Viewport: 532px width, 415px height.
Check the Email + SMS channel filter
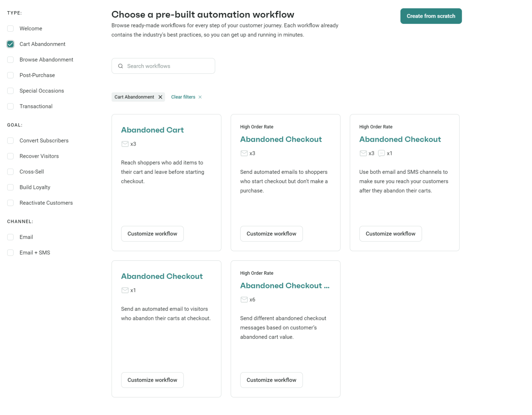[10, 252]
